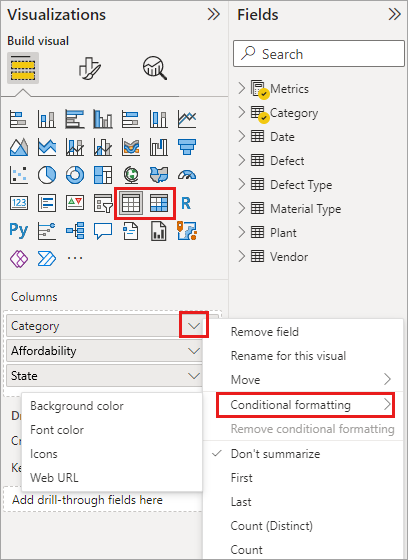Select the Matrix visual icon

click(159, 204)
